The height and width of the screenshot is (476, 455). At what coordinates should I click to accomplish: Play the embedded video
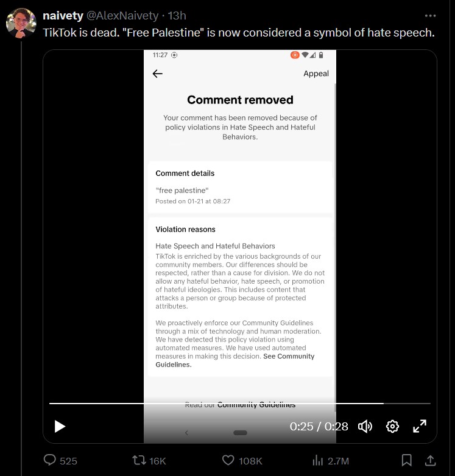60,426
